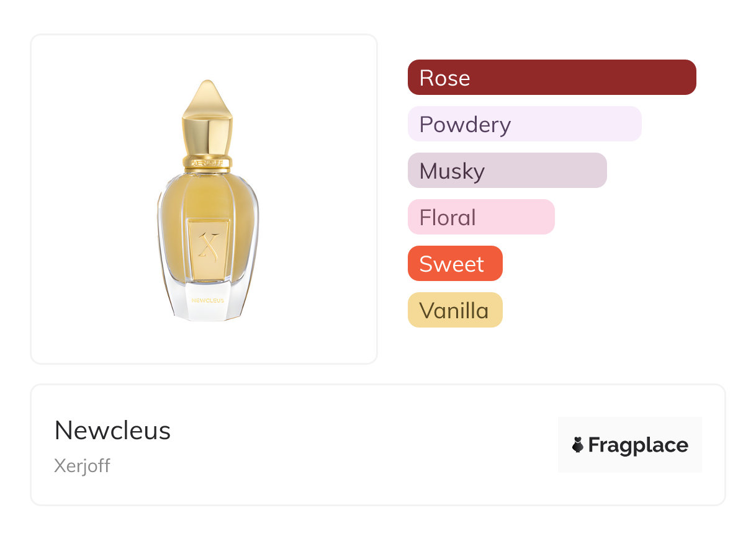Screen dimensions: 756x536
Task: Open the Xerjoff brand name below title
Action: [82, 466]
